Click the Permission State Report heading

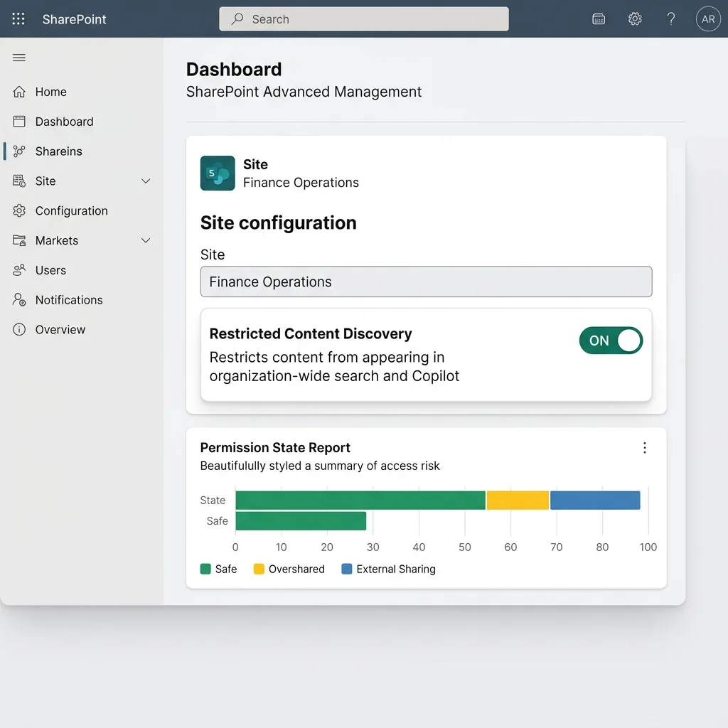point(275,448)
